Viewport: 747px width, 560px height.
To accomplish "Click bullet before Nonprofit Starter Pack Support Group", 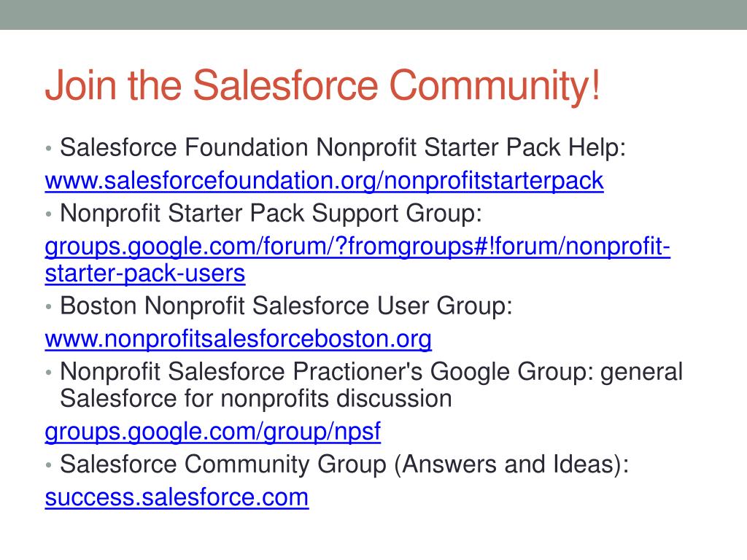I will 49,214.
